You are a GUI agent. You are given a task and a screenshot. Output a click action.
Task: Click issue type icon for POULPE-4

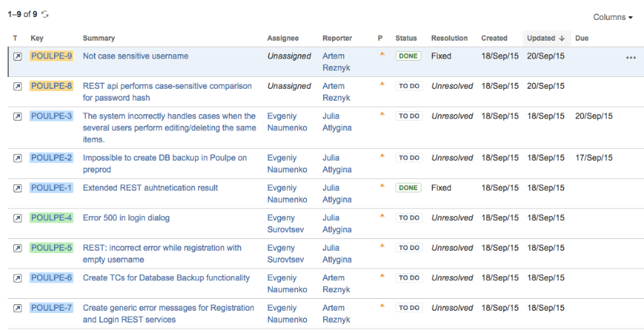click(17, 218)
